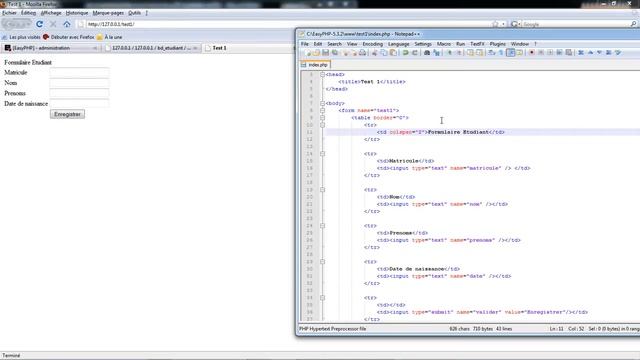
Task: Open the search engine dropdown beside Google
Action: click(516, 24)
